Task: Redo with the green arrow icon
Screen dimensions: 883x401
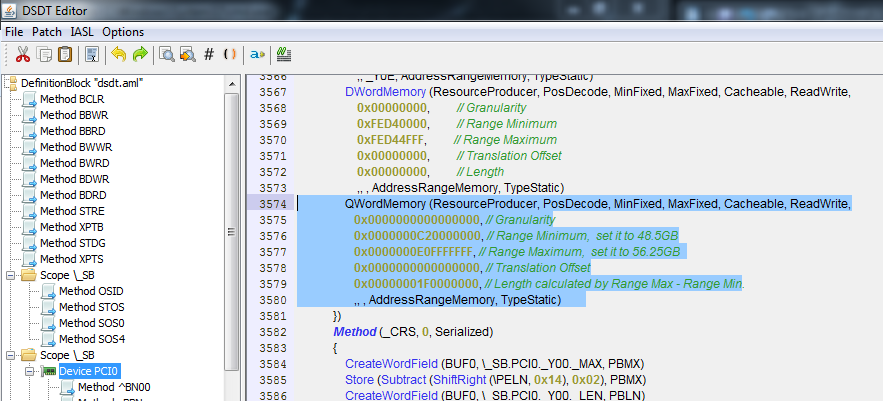Action: [x=140, y=55]
